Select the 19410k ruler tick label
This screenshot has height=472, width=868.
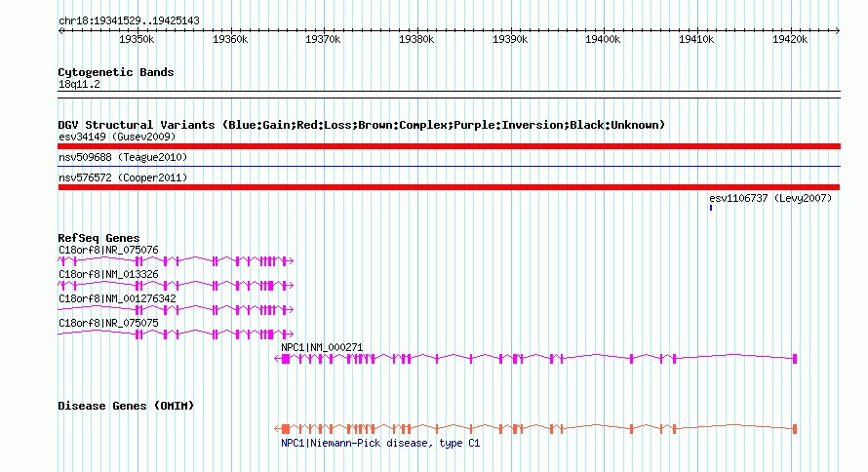[x=696, y=39]
